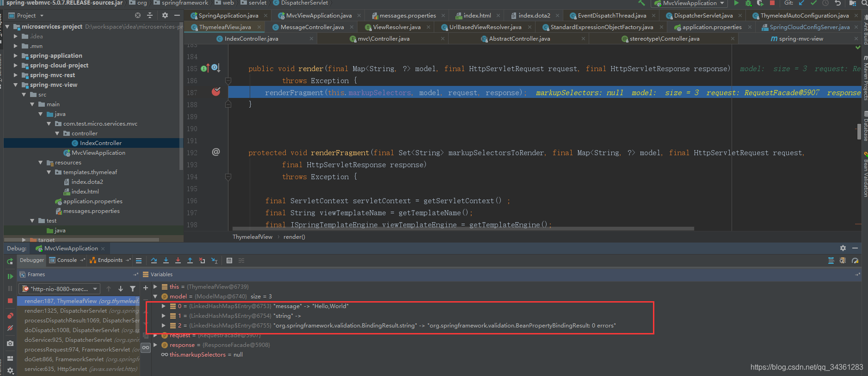
Task: Open debugger settings gear
Action: [10, 370]
